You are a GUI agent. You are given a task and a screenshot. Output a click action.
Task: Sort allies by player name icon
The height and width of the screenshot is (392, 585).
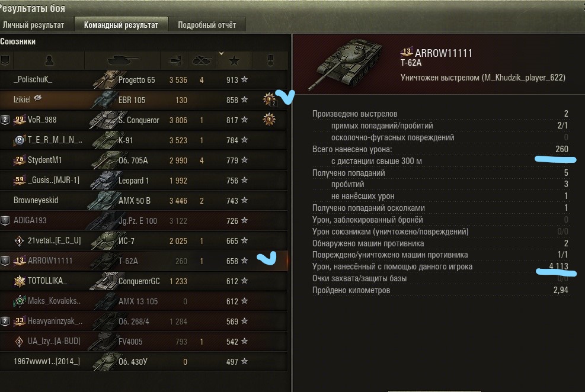point(49,60)
